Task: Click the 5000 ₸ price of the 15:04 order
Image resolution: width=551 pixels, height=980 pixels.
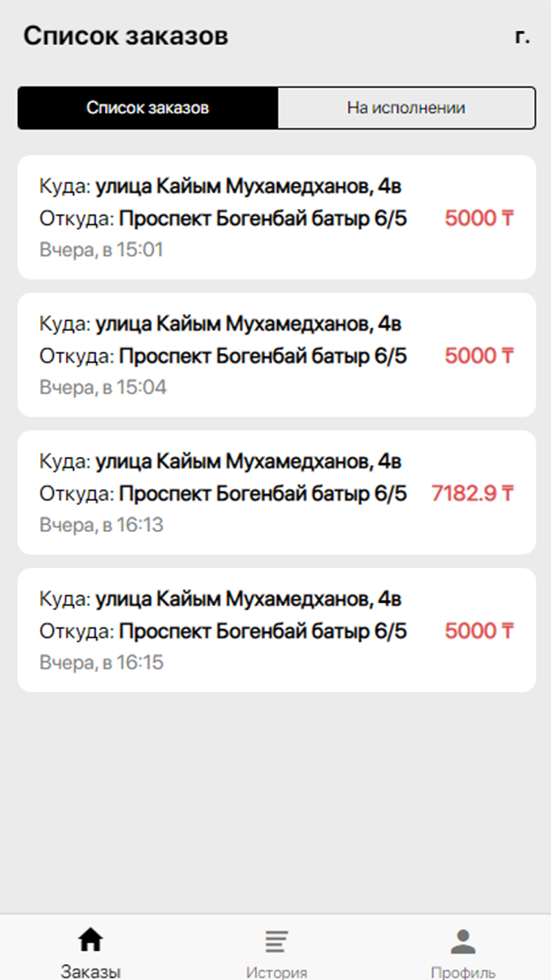Action: click(479, 356)
